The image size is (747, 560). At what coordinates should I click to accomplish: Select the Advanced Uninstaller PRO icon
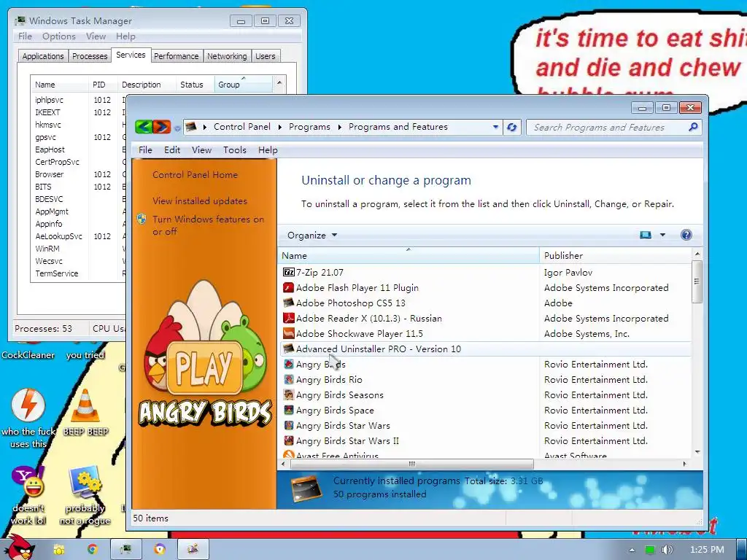pos(288,349)
